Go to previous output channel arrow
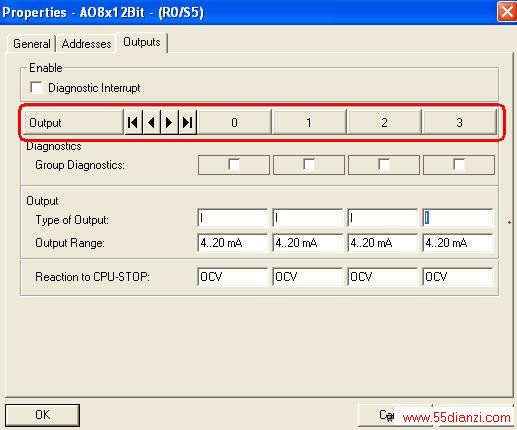The height and width of the screenshot is (430, 517). coord(152,122)
